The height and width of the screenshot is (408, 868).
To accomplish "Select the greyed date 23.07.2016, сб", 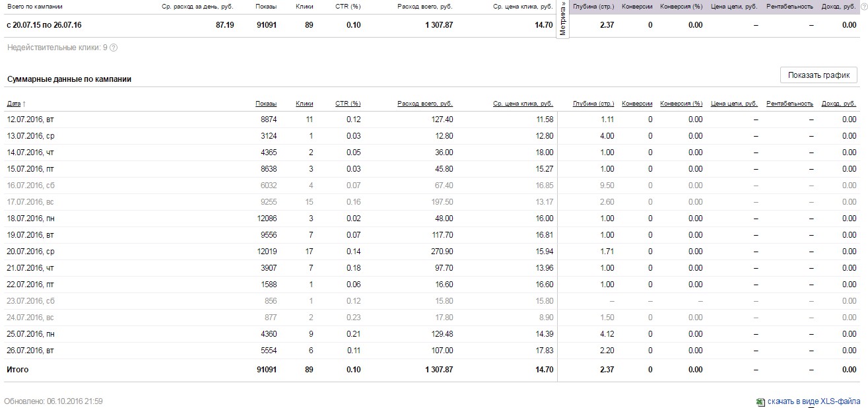I will click(x=30, y=301).
